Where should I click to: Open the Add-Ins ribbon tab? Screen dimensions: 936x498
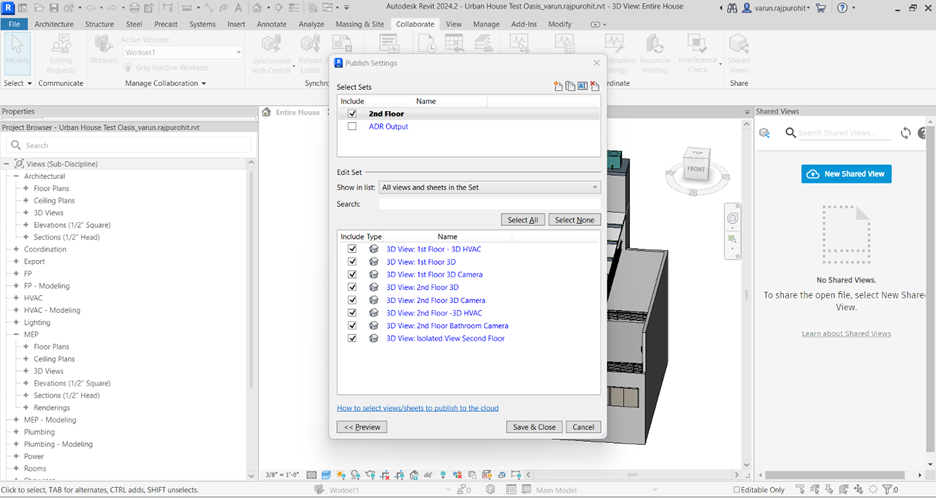(x=524, y=24)
